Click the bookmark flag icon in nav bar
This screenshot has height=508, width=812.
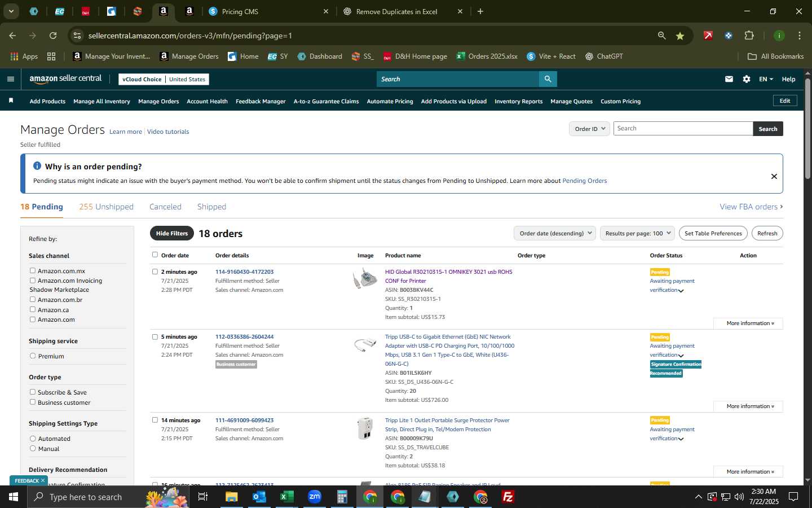(11, 101)
